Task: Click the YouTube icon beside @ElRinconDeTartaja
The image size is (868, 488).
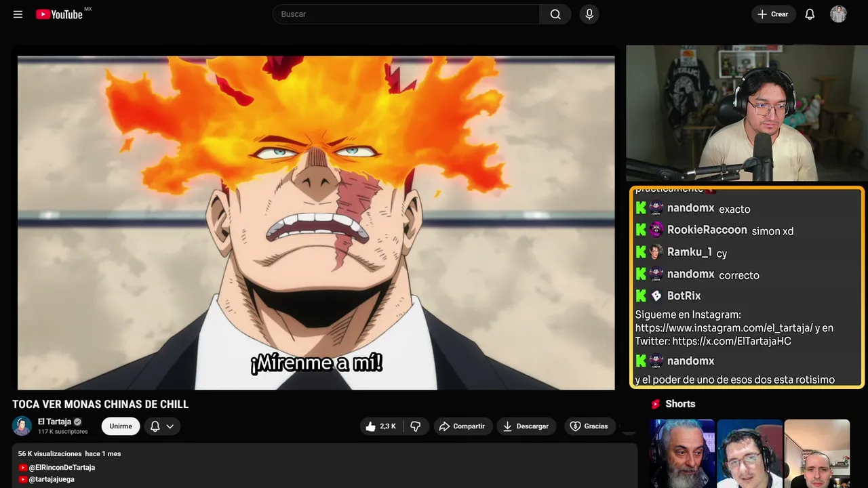Action: tap(23, 468)
